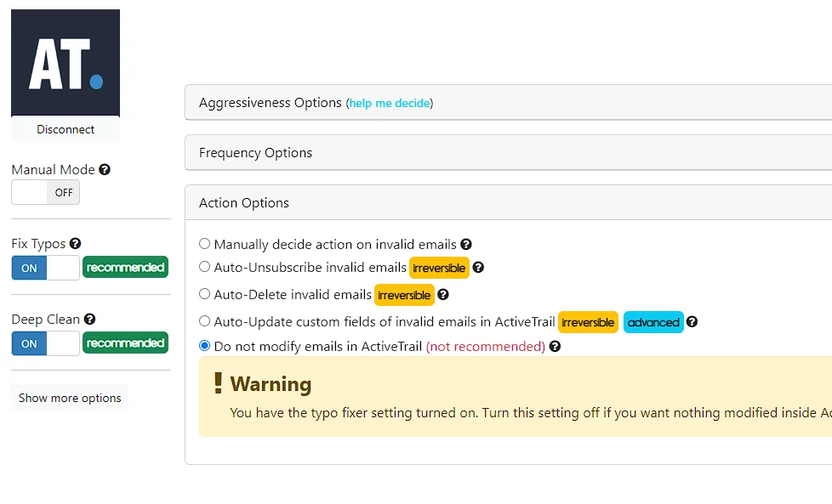Select Auto-Delete invalid emails radio
Image resolution: width=832 pixels, height=504 pixels.
204,293
